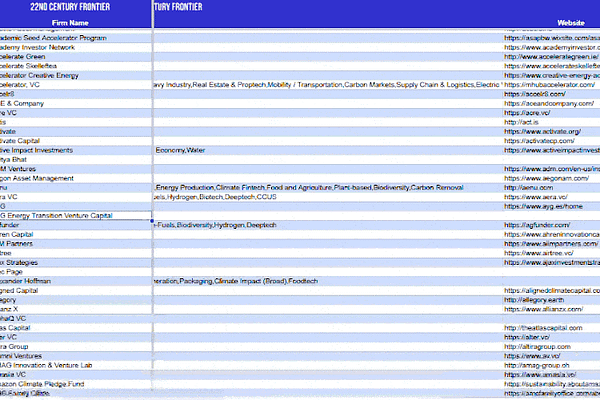The width and height of the screenshot is (600, 400).
Task: Select the Aligned Capital firm cell
Action: pyautogui.click(x=76, y=291)
